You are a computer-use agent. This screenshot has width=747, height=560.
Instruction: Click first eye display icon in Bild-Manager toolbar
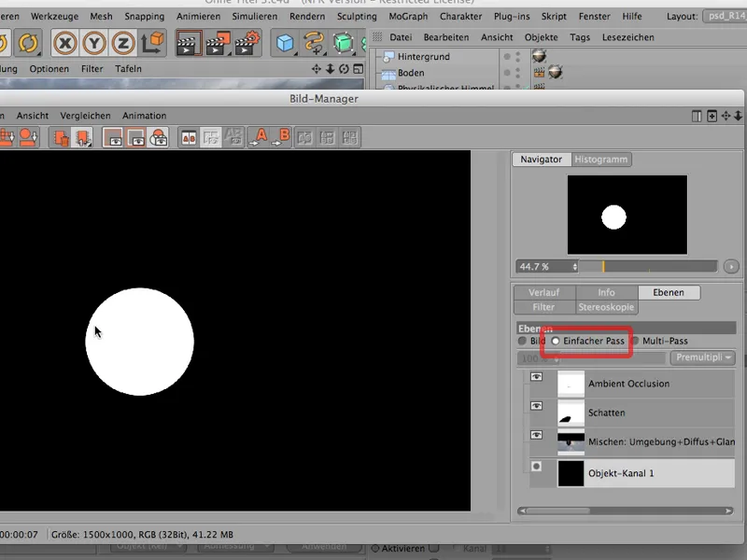point(114,137)
